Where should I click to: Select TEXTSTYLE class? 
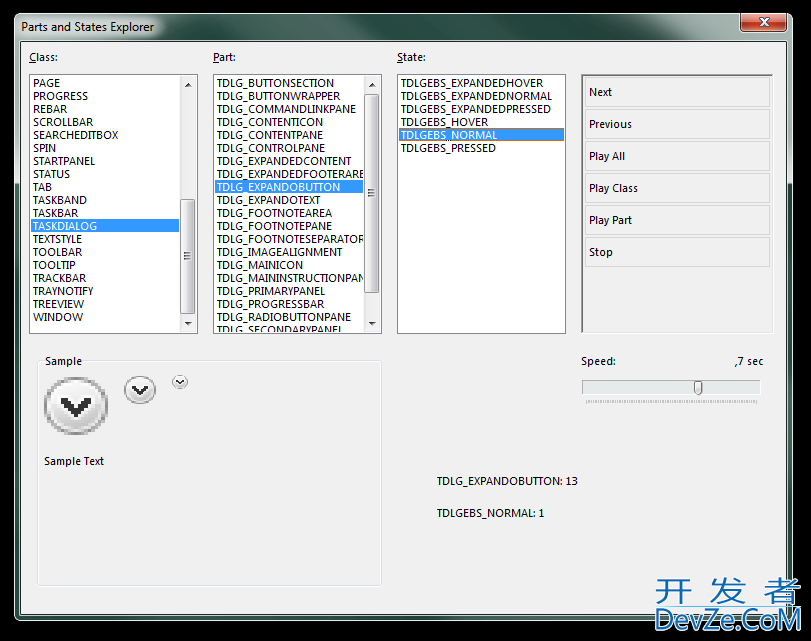[106, 239]
